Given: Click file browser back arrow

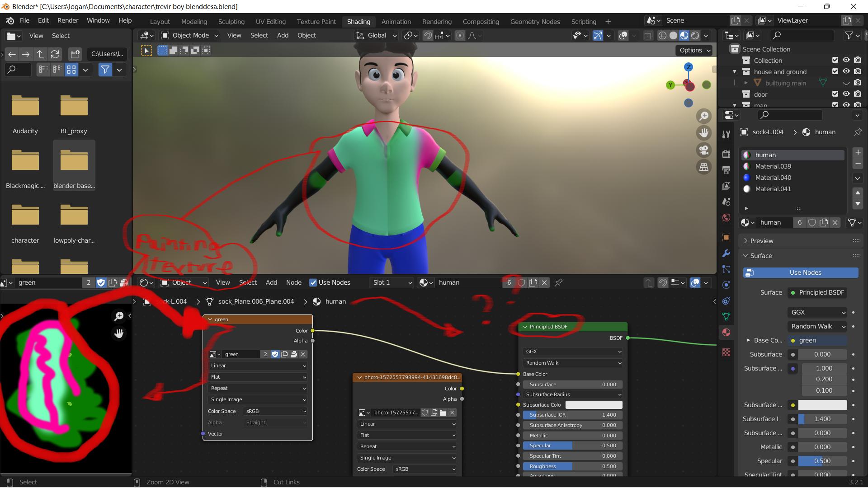Looking at the screenshot, I should click(12, 54).
